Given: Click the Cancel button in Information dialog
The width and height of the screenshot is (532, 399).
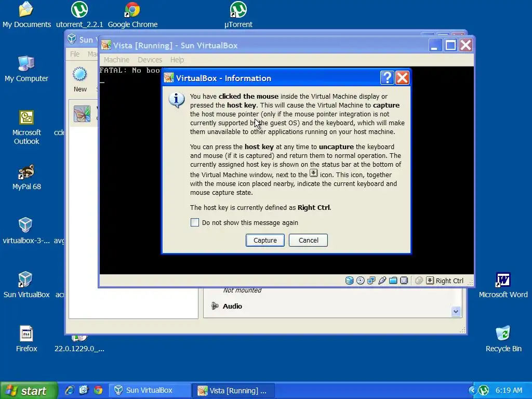Looking at the screenshot, I should (x=308, y=240).
